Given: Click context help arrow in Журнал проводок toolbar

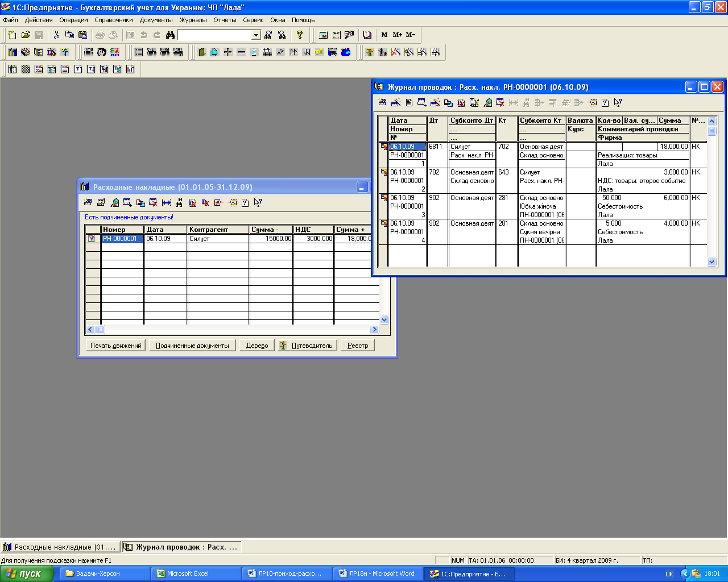Looking at the screenshot, I should click(618, 103).
